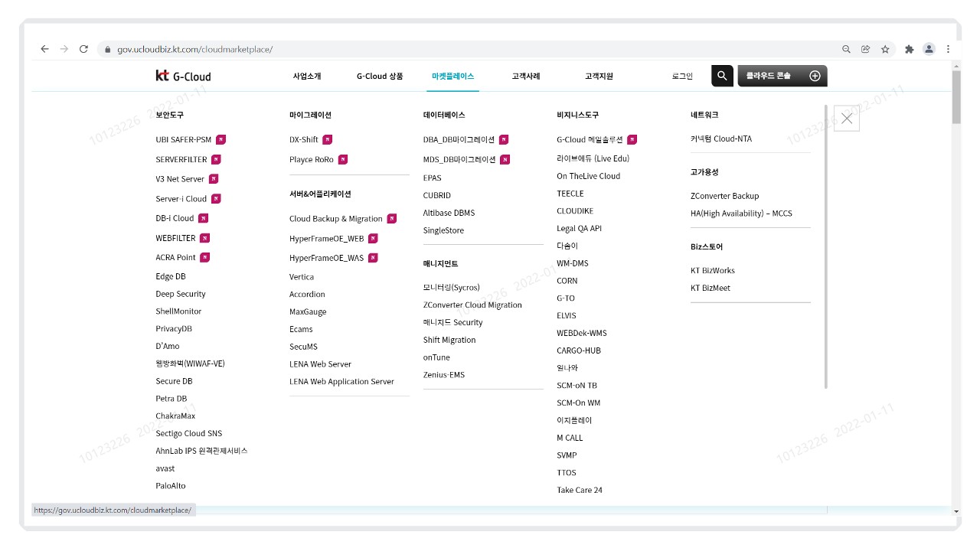Open CUBRID database product
The image size is (980, 551).
pos(437,195)
